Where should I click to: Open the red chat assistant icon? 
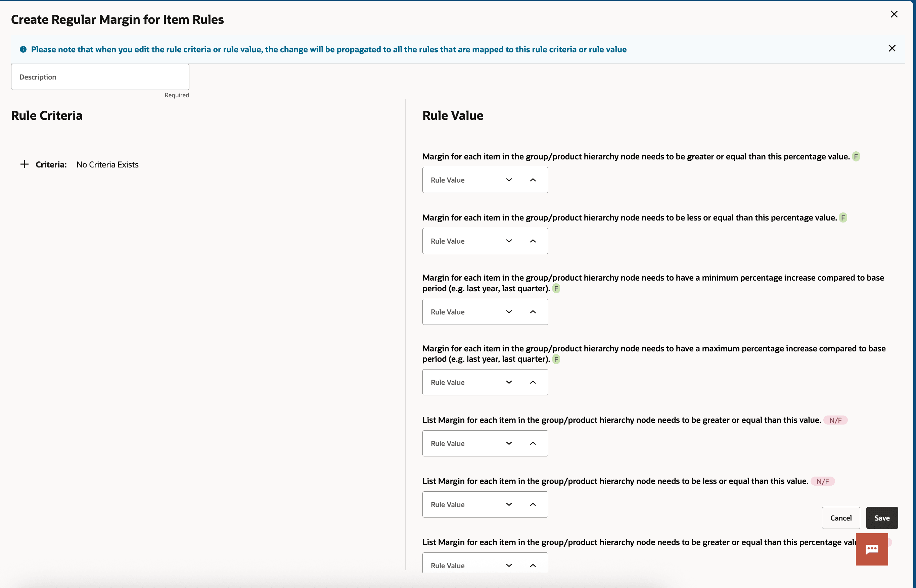coord(872,549)
